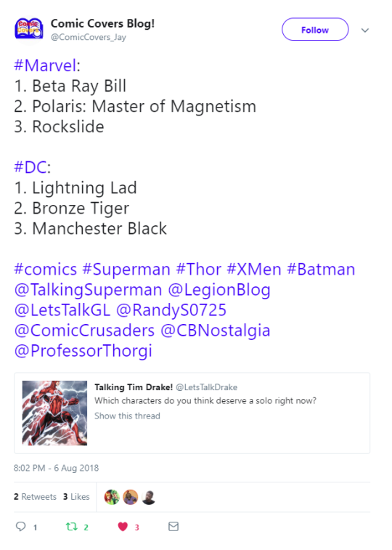Open the quoted tweet Flash artwork thumbnail

click(x=54, y=413)
